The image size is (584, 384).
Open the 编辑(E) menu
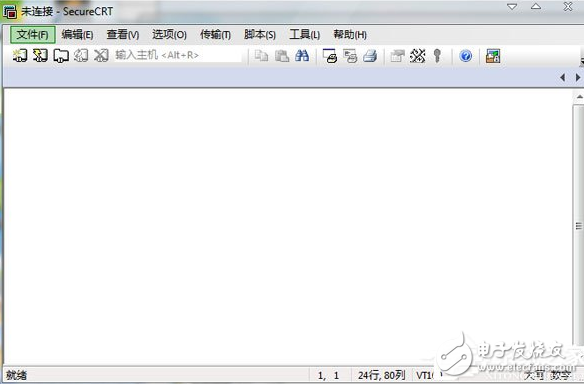click(77, 35)
